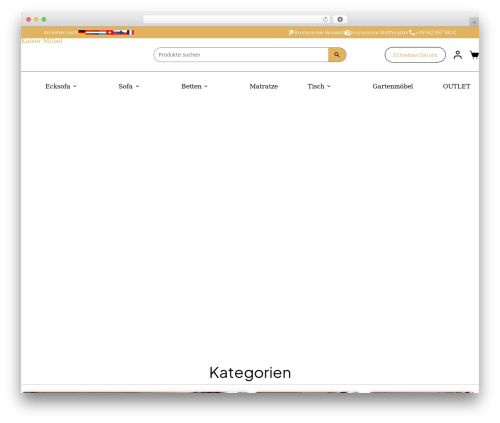Viewport: 500px width, 423px height.
Task: Expand the Tisch menu chevron
Action: [x=329, y=86]
